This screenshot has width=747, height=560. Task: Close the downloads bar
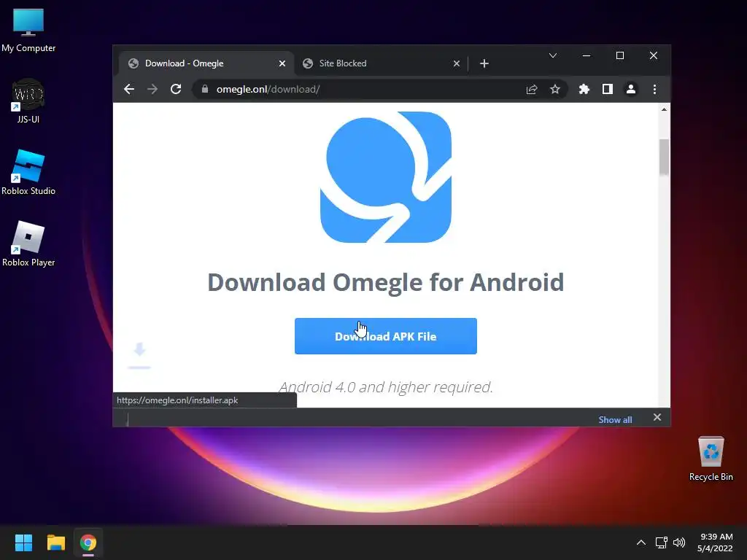coord(657,417)
